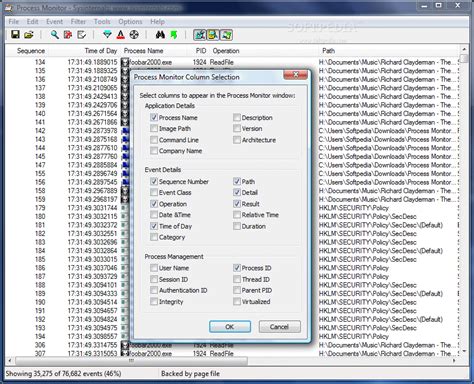Open the Event menu
Viewport: 474px width, 384px height.
(x=54, y=22)
